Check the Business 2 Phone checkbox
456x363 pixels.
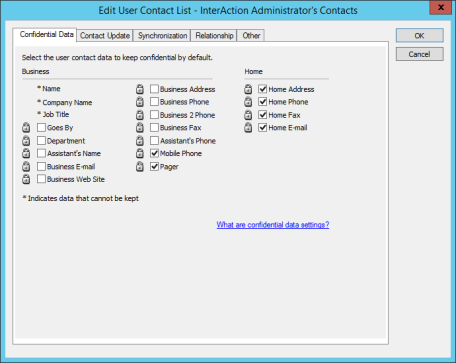point(154,115)
